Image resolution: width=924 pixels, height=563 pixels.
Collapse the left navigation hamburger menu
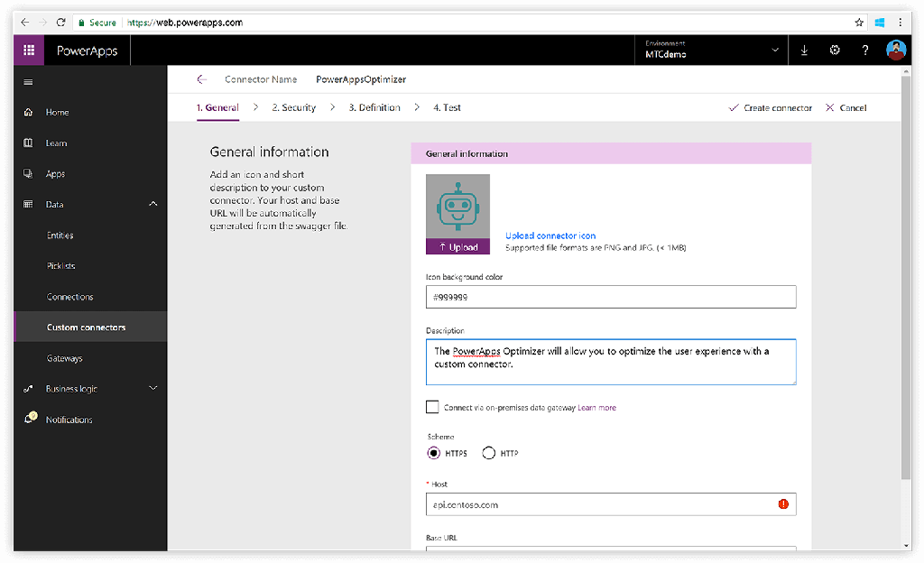coord(28,83)
